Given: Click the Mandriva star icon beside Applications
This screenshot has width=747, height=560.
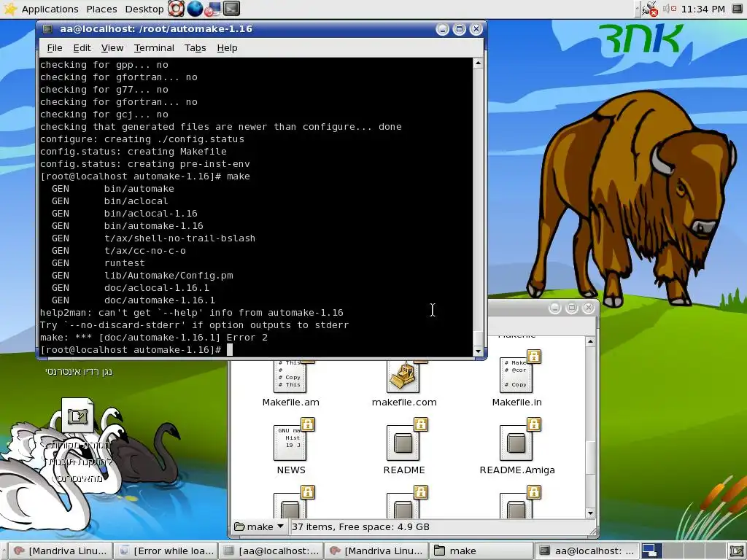Looking at the screenshot, I should (x=9, y=9).
